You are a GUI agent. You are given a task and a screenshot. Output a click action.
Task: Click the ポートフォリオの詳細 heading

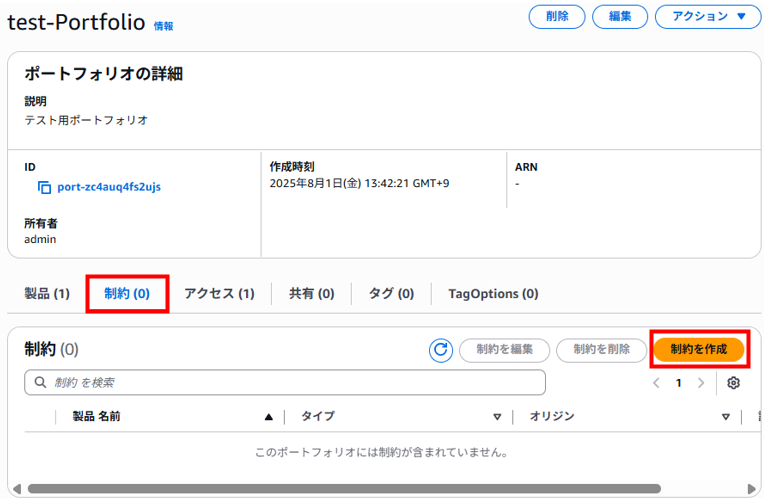[x=104, y=74]
